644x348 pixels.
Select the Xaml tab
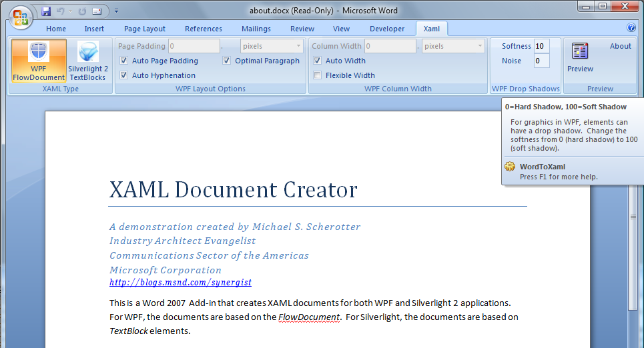pyautogui.click(x=431, y=29)
